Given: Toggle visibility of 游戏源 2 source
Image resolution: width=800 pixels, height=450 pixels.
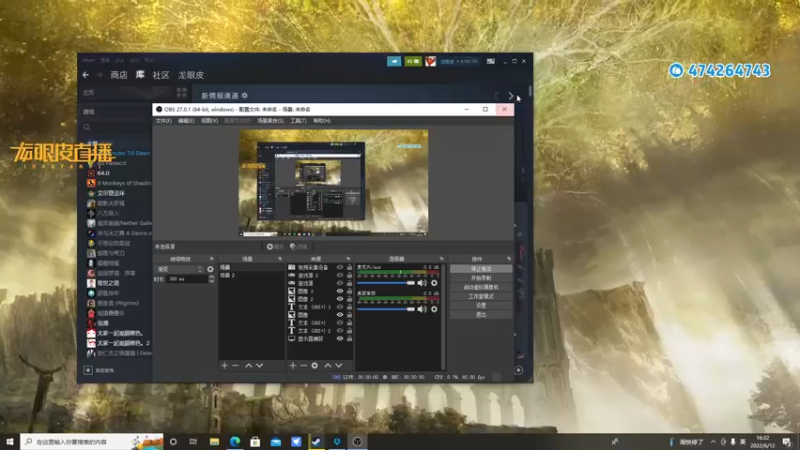Looking at the screenshot, I should pos(340,276).
